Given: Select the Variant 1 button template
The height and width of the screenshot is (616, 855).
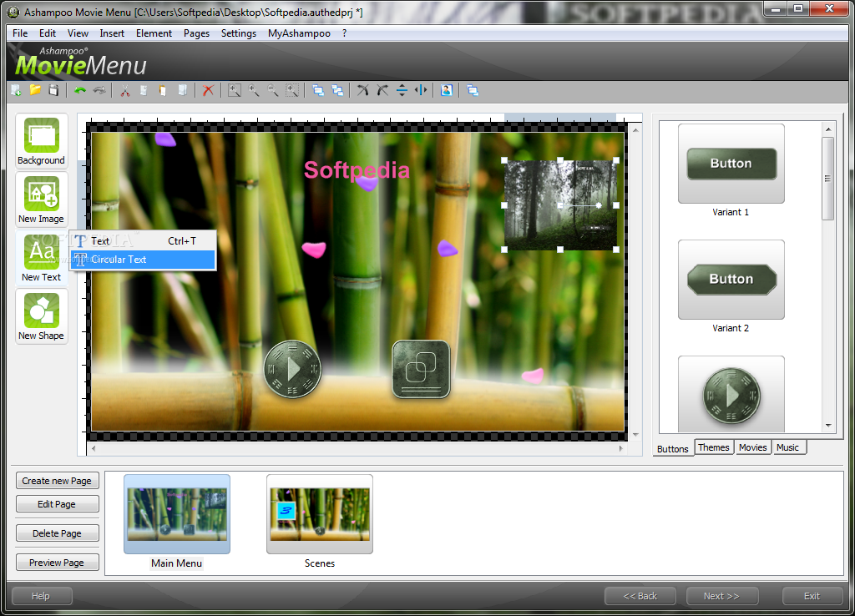Looking at the screenshot, I should point(731,164).
